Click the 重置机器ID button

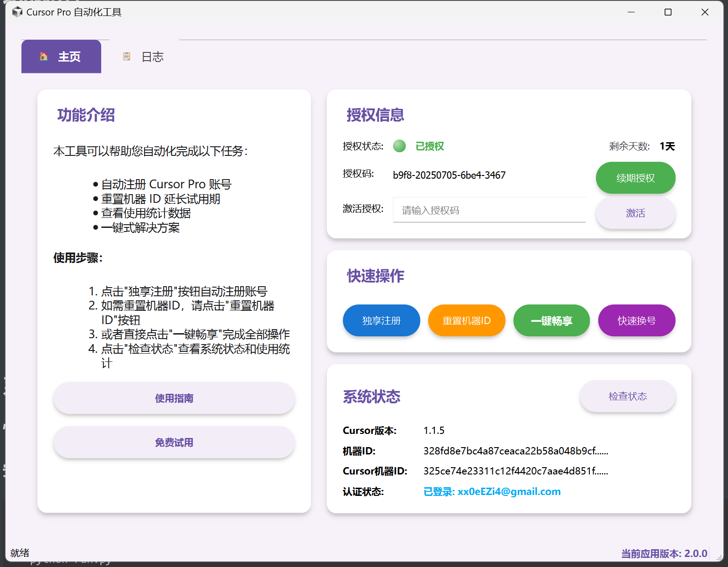coord(466,320)
